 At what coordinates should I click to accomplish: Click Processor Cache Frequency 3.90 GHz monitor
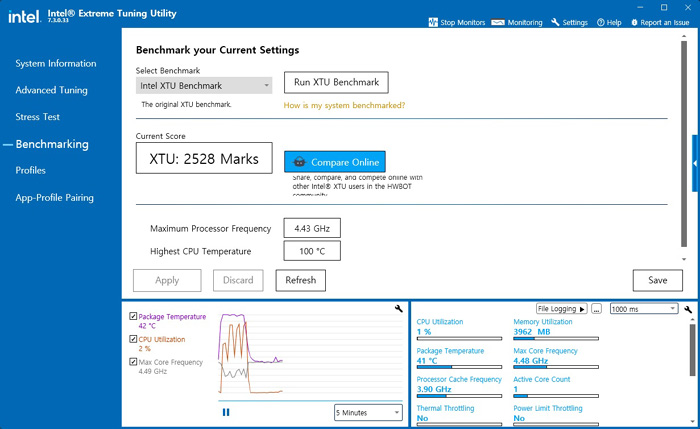coord(459,387)
